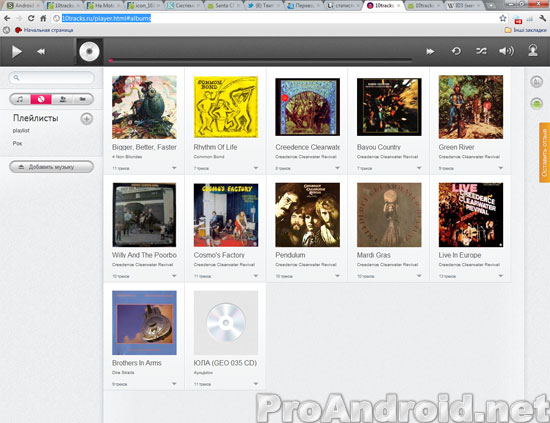Expand dropdown for Mardi Gras album
550x423 pixels.
(x=419, y=276)
